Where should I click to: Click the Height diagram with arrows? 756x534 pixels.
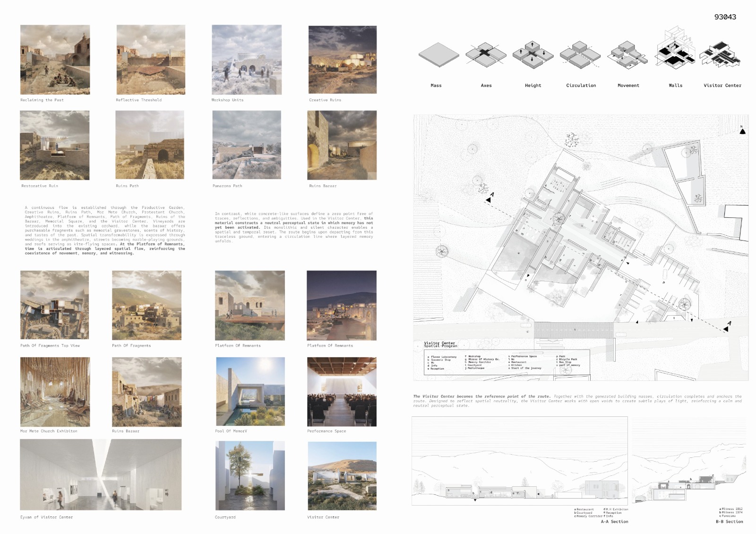click(533, 55)
